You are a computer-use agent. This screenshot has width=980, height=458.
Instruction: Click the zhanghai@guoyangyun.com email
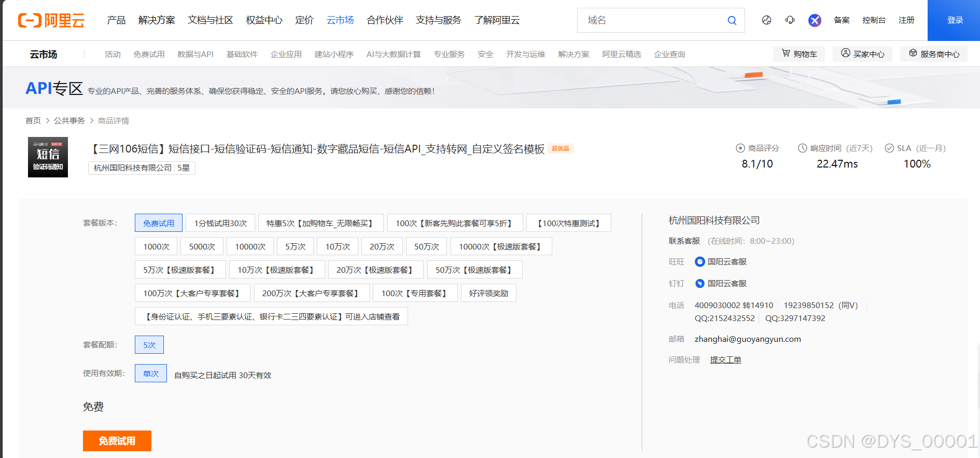pyautogui.click(x=748, y=339)
